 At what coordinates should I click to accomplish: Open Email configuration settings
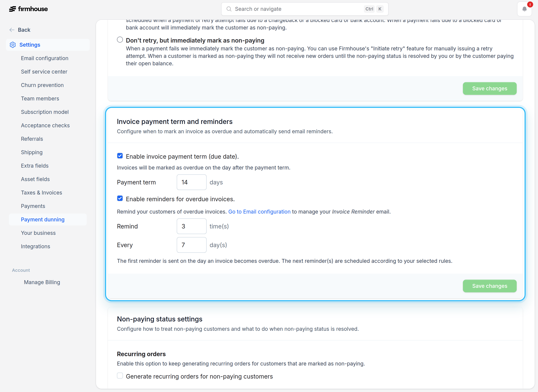45,58
